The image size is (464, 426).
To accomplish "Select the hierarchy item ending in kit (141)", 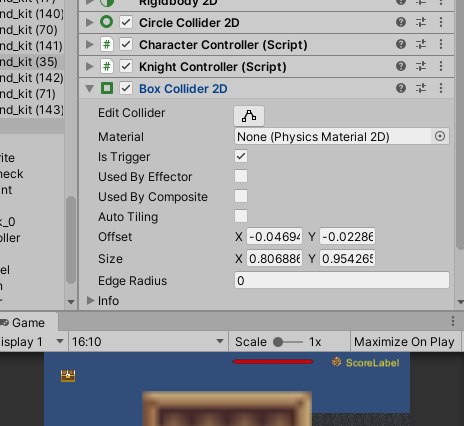I will pyautogui.click(x=32, y=46).
